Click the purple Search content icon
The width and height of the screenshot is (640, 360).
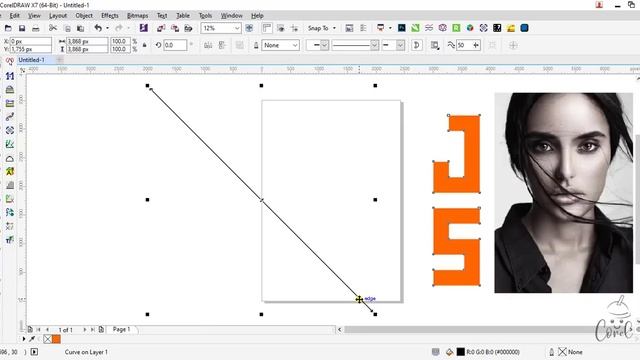(x=144, y=28)
